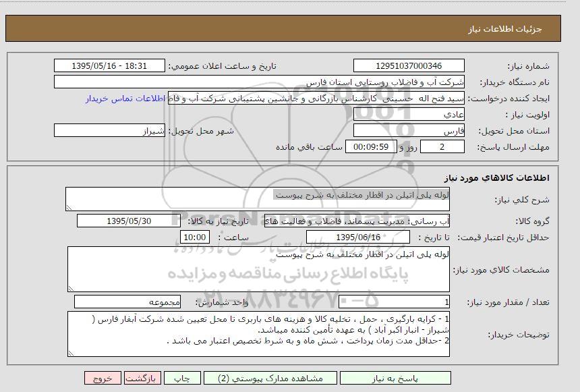The image size is (580, 392).
Task: Click the توضیحات خریدار label
Action: tap(519, 335)
